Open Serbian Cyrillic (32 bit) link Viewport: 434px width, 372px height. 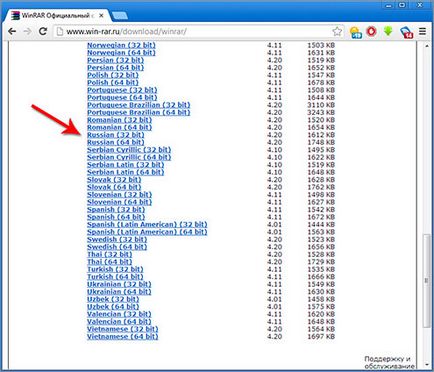[x=129, y=150]
